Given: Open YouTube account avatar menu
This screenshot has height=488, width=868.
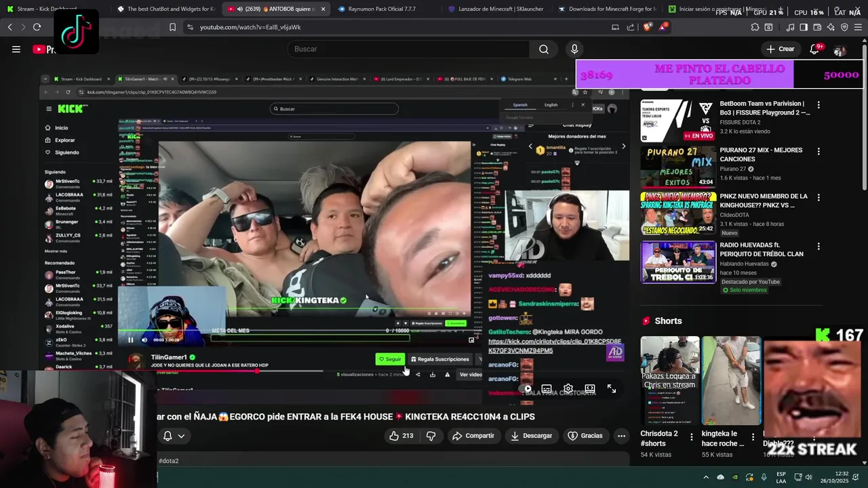Looking at the screenshot, I should pos(840,50).
